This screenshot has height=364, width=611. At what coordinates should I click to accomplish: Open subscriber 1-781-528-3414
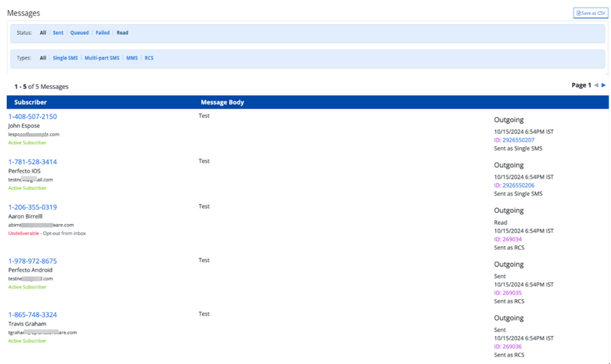pos(32,162)
